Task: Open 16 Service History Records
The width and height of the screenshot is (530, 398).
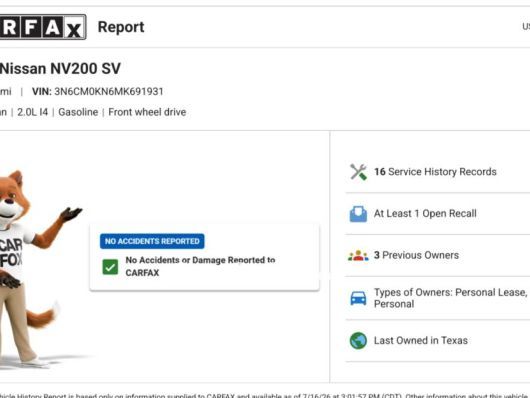Action: 435,172
